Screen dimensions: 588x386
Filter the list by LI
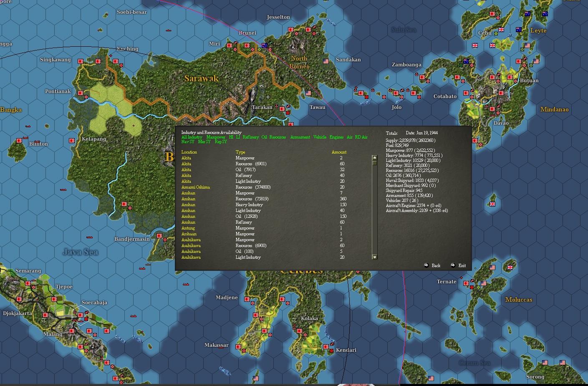[x=238, y=137]
